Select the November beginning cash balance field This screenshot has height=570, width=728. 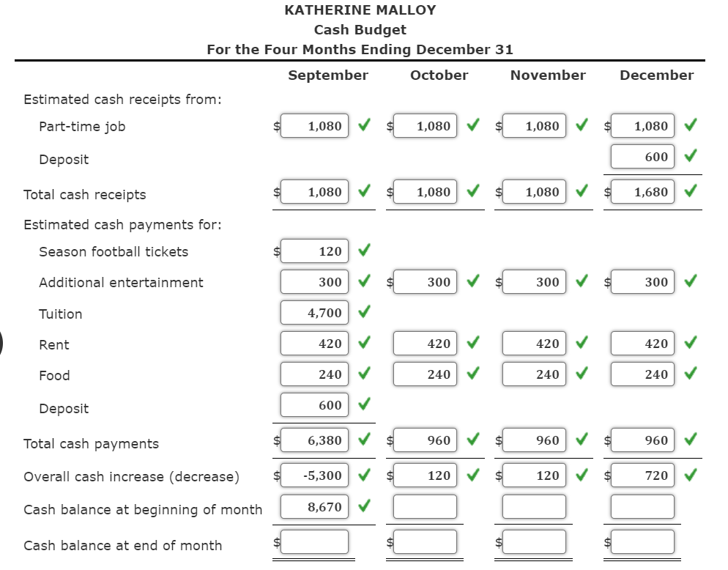tap(534, 506)
